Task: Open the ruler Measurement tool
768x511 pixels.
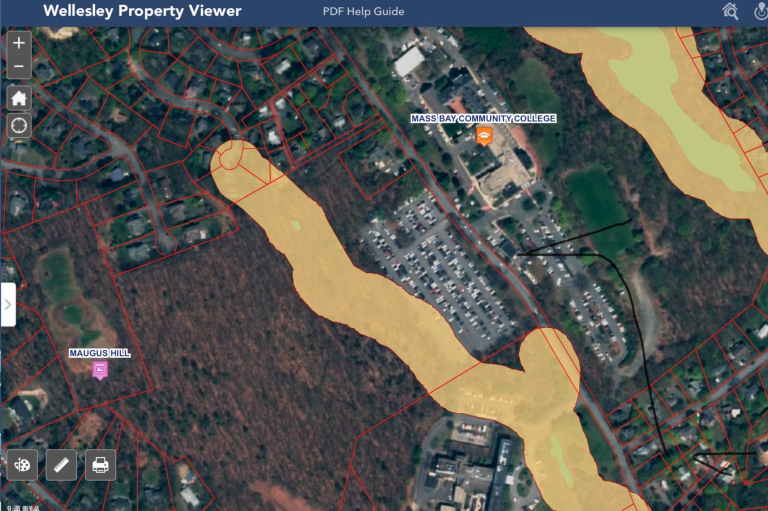Action: tap(61, 464)
